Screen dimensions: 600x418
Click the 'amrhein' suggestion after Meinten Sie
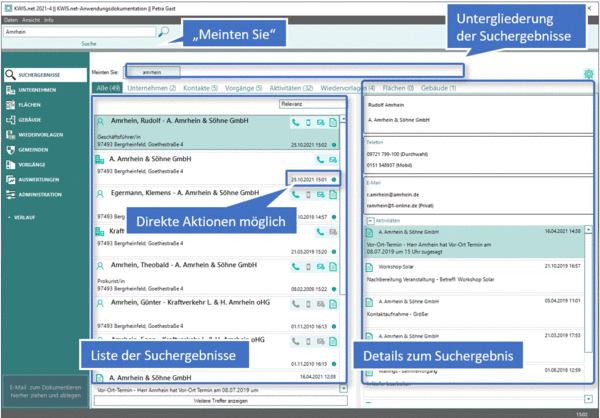(152, 73)
